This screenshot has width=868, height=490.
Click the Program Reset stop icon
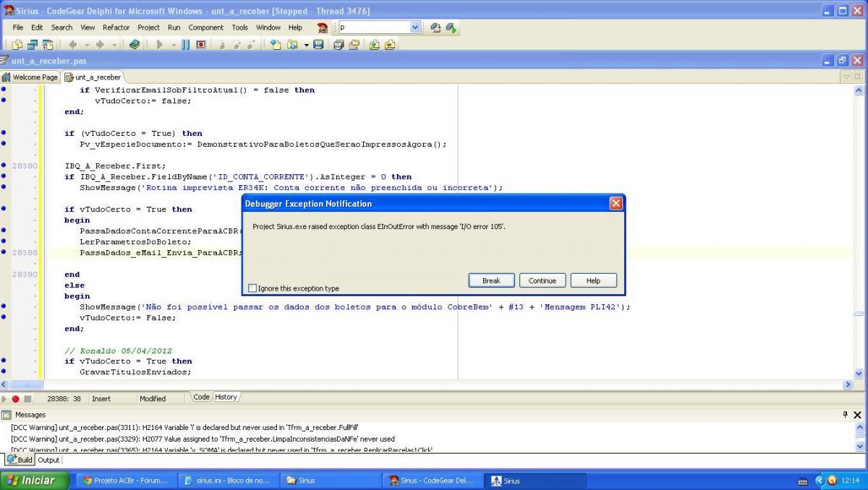click(x=200, y=45)
